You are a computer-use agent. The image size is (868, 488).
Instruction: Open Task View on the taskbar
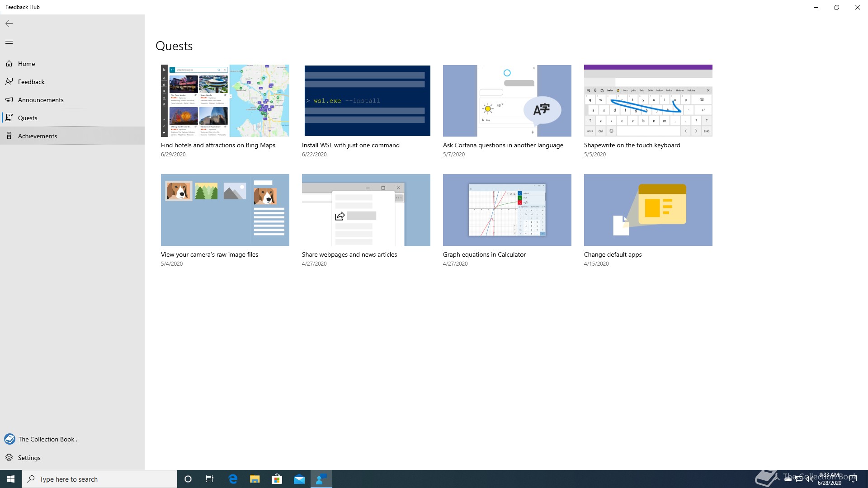(210, 479)
